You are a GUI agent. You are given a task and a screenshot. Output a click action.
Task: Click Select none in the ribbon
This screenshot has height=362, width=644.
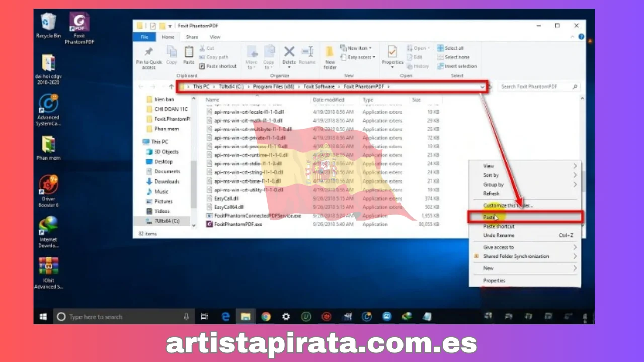coord(453,57)
